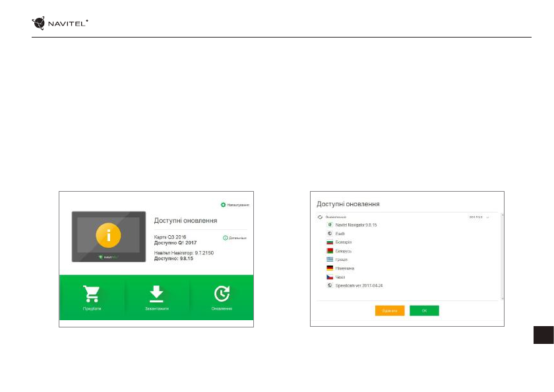Click the Czech flag icon
The height and width of the screenshot is (392, 554).
tap(330, 277)
